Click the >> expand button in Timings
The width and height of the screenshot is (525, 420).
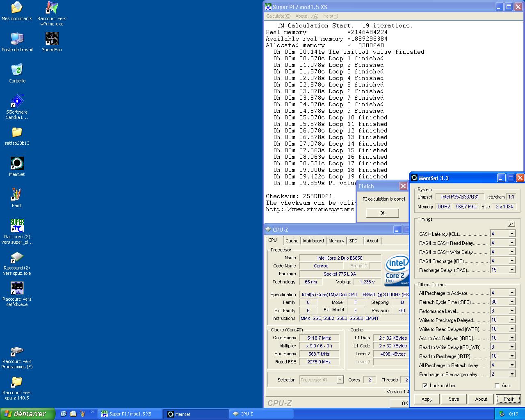tap(511, 224)
